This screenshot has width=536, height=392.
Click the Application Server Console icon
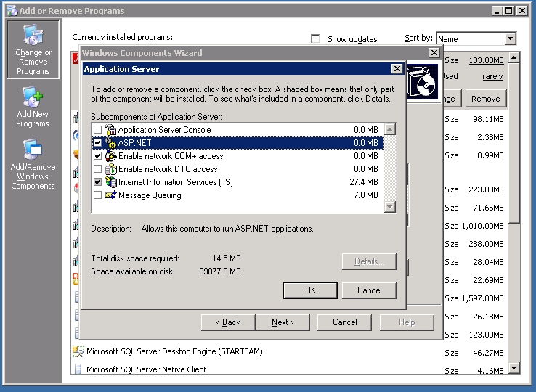[111, 130]
